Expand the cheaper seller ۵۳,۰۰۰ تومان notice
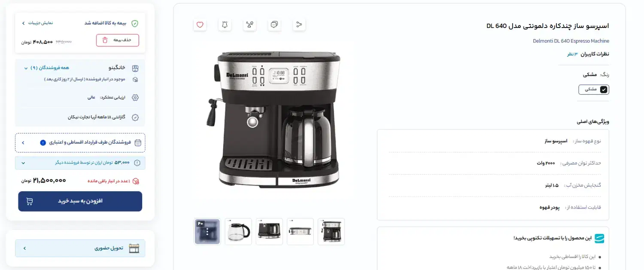This screenshot has height=270, width=644. pos(80,163)
